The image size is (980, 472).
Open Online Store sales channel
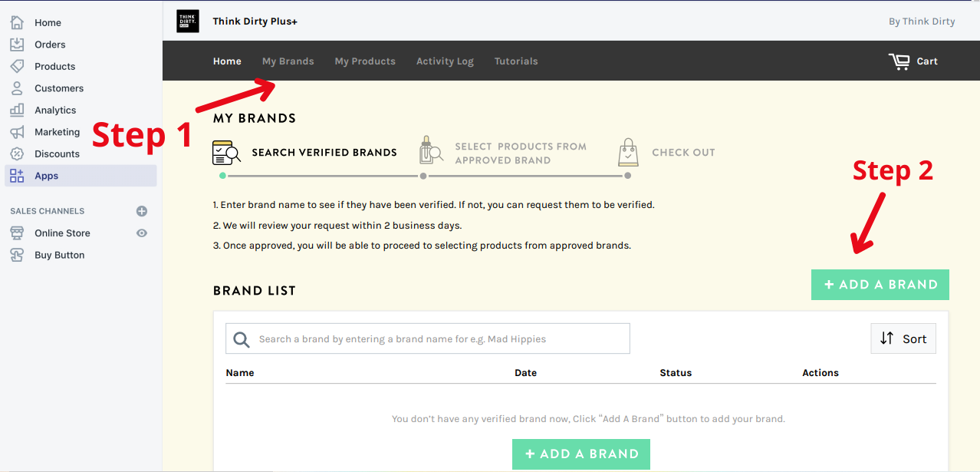[62, 233]
